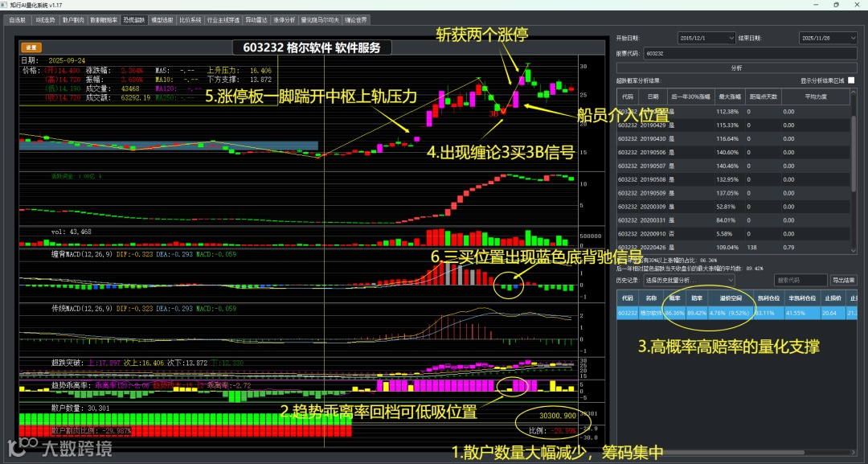Select the row dated 20190507

pyautogui.click(x=734, y=166)
